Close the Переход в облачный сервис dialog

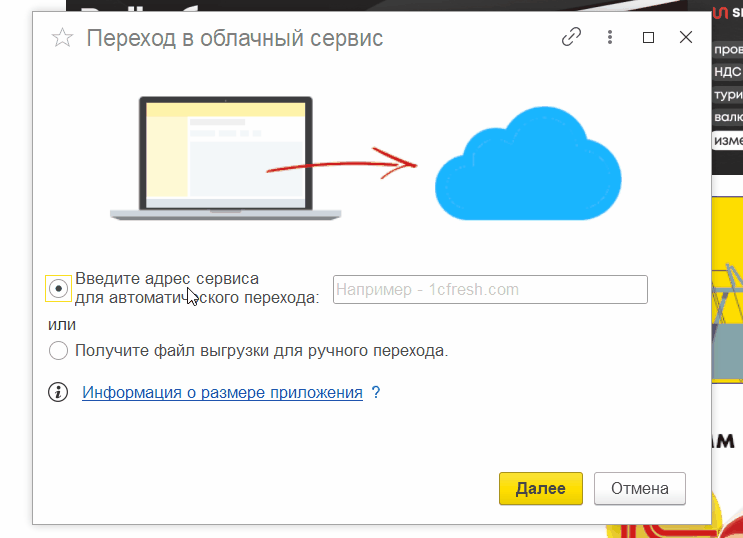[686, 37]
